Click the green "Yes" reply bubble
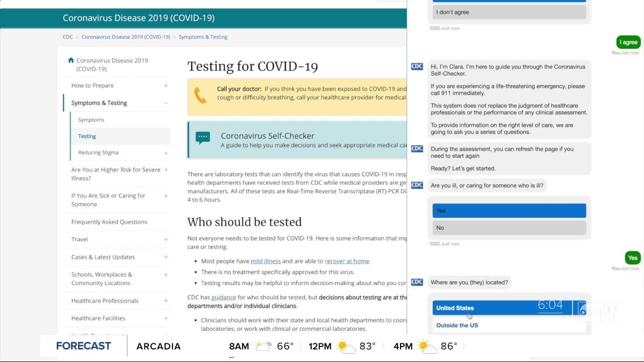The image size is (644, 362). (632, 258)
